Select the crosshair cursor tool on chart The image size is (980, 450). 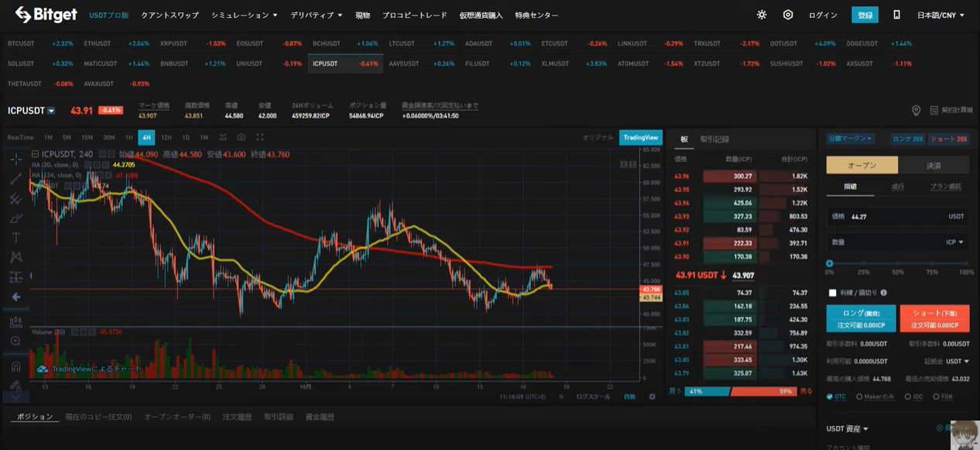click(15, 160)
